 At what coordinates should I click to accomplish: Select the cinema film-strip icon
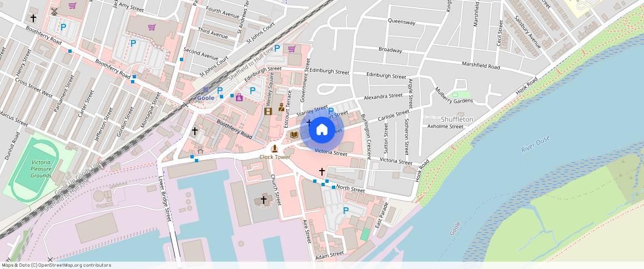269,111
